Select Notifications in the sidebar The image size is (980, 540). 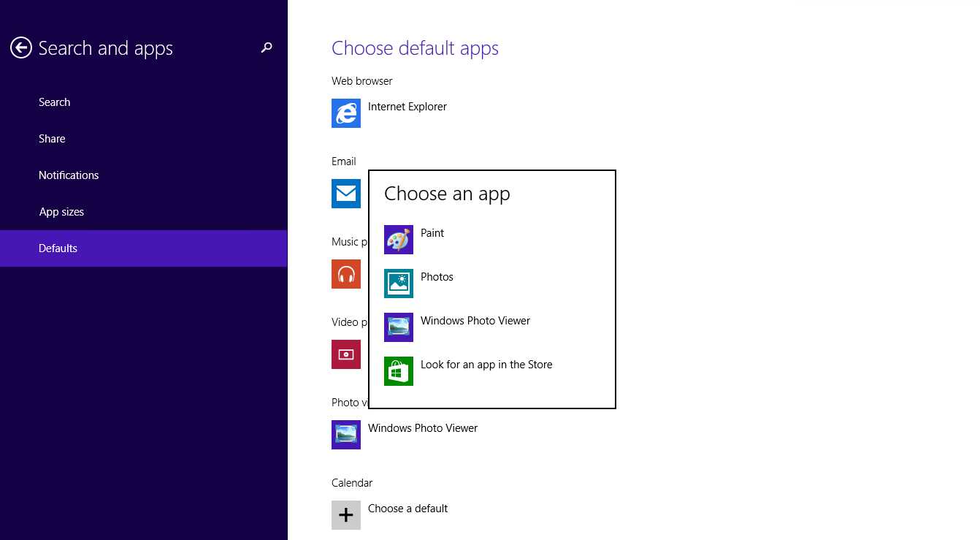[x=143, y=175]
